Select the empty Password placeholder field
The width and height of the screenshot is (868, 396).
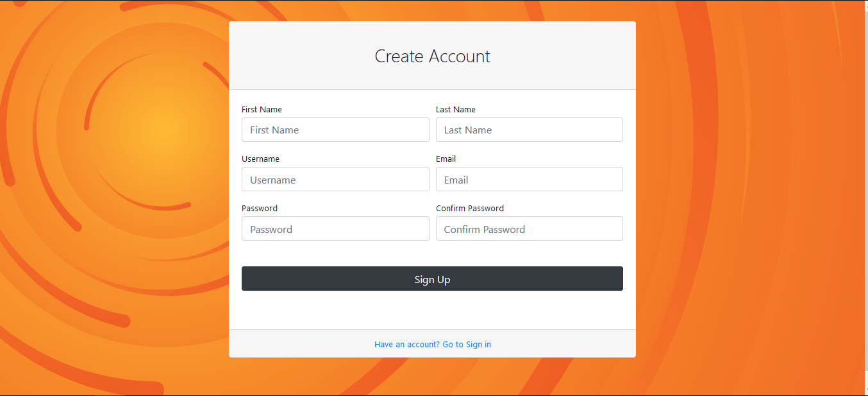335,228
